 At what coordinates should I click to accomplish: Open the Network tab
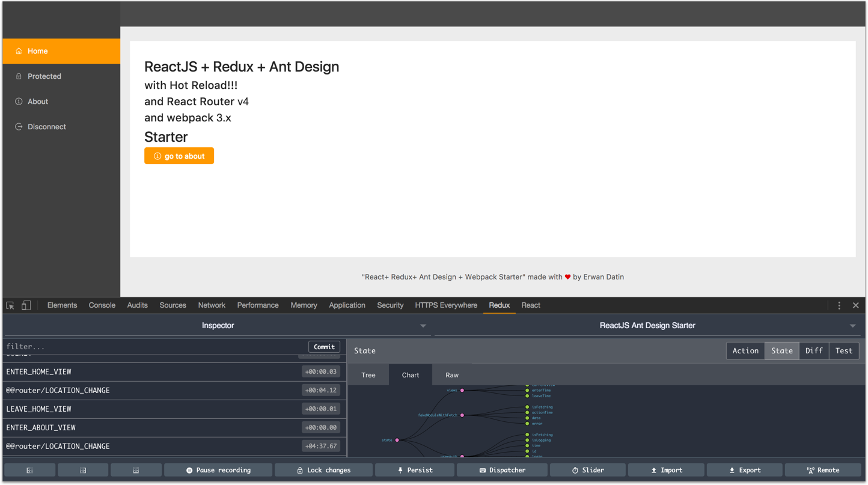coord(212,305)
